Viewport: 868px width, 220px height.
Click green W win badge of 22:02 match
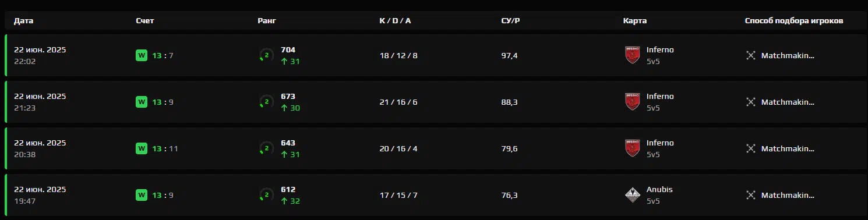[x=142, y=55]
